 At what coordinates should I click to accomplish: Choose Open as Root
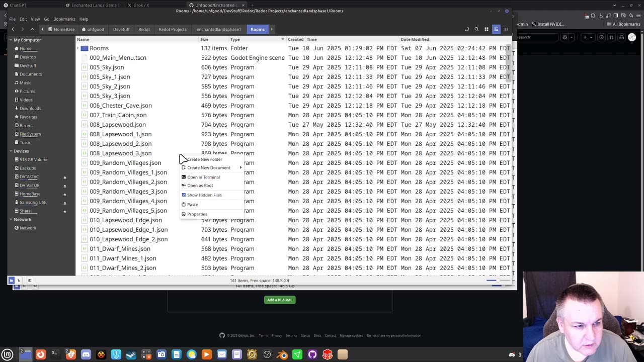tap(212, 186)
